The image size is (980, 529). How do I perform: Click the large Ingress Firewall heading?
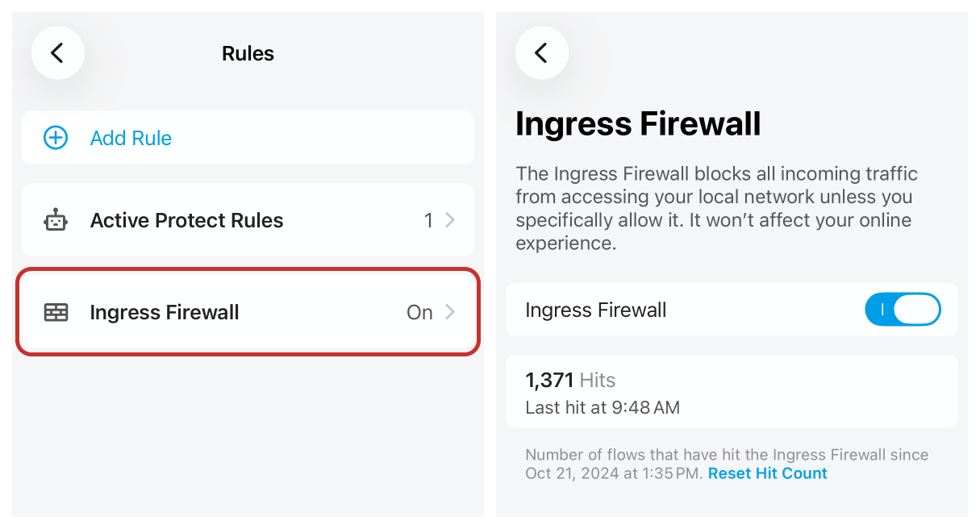[637, 124]
